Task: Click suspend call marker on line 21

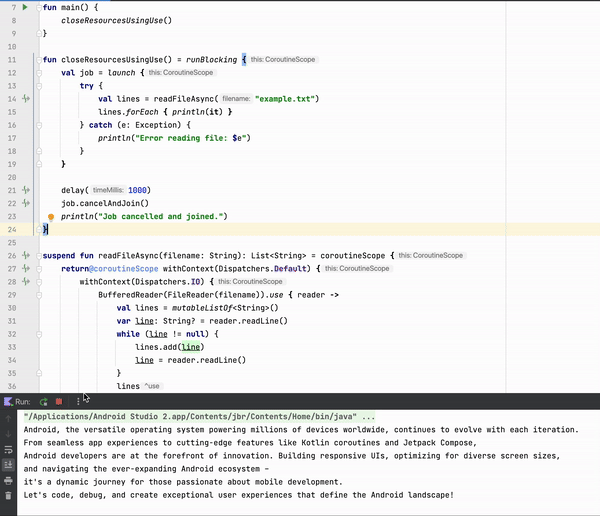Action: [x=26, y=189]
